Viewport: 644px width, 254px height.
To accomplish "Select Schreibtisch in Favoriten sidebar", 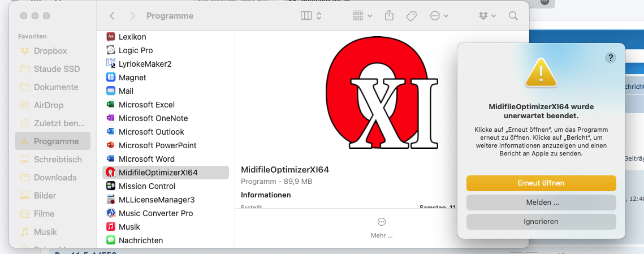I will 58,160.
